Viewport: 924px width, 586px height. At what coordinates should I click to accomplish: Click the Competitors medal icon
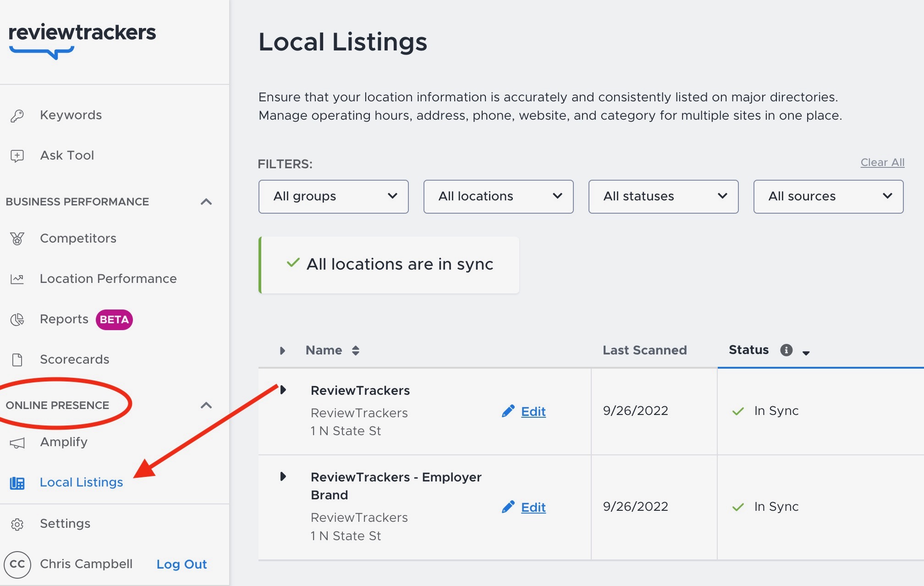(17, 238)
